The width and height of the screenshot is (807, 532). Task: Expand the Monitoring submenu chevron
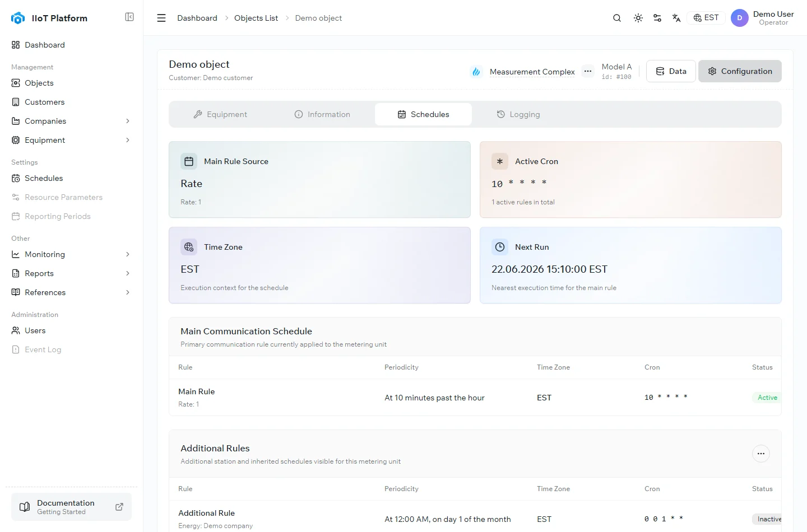pos(128,254)
